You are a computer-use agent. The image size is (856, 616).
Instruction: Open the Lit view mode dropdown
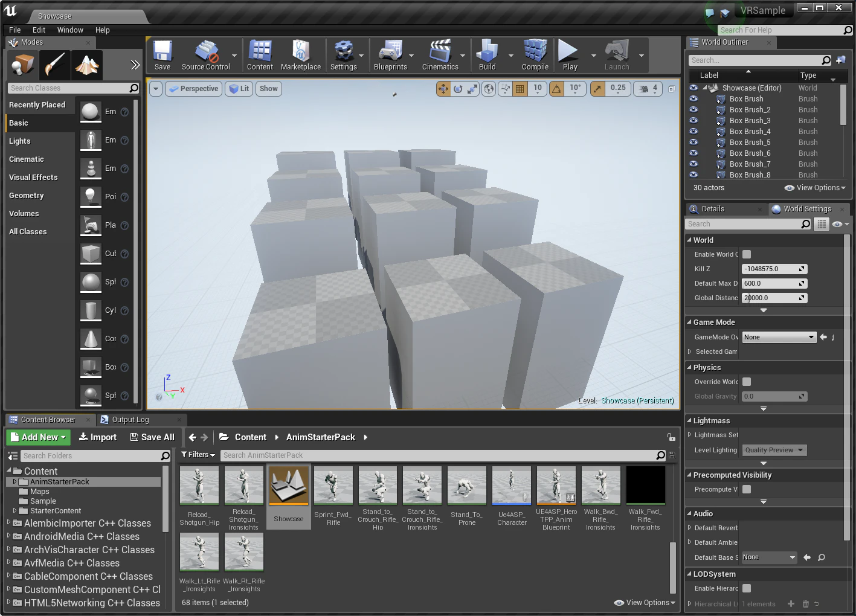click(239, 89)
